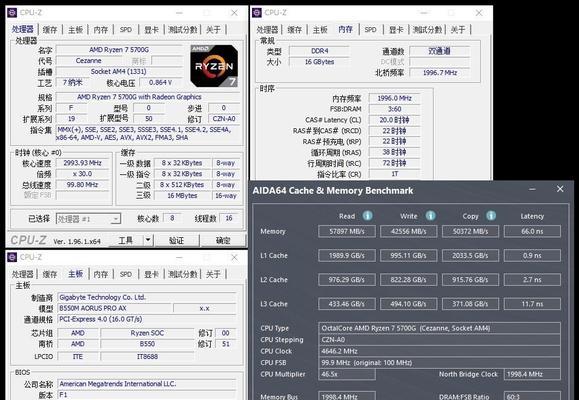Viewport: 579px width, 400px height.
Task: Click the 验证 button in CPU-Z
Action: pos(176,240)
